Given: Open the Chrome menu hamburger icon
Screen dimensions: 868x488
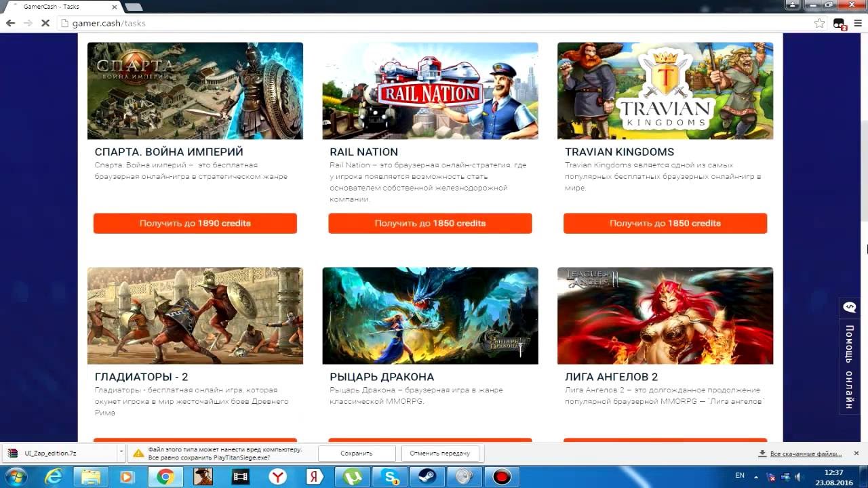Looking at the screenshot, I should 858,23.
